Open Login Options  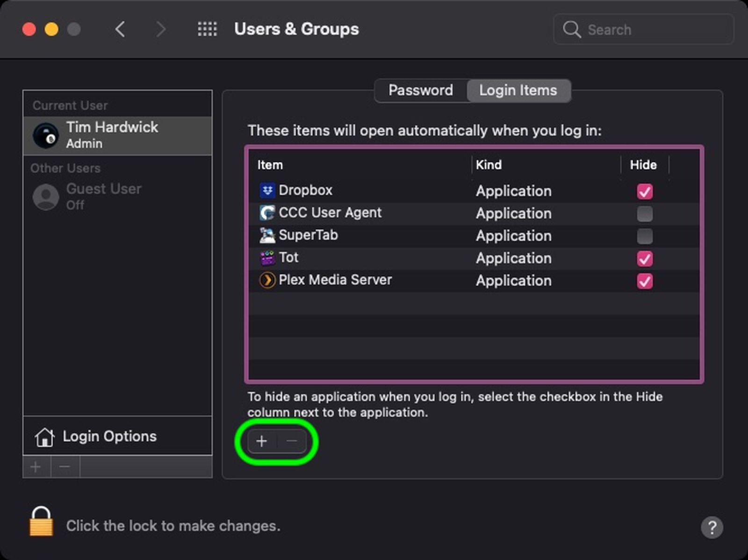click(109, 436)
